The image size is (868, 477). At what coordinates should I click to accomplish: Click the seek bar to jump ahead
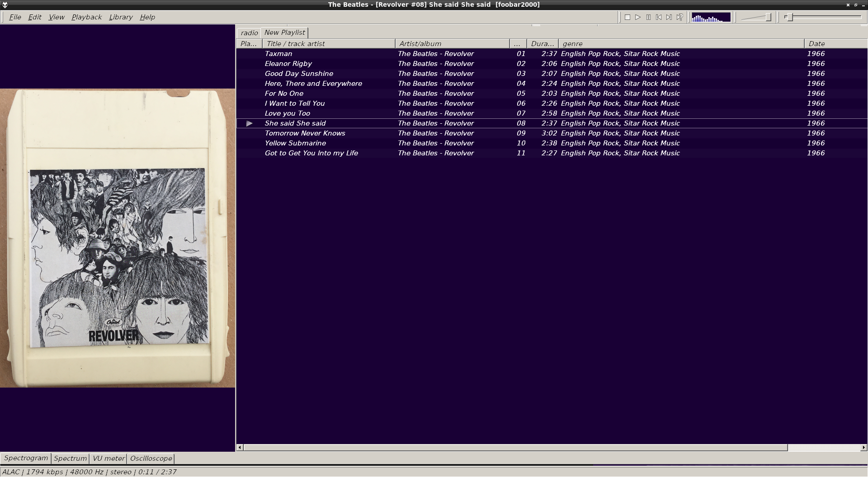[x=823, y=17]
